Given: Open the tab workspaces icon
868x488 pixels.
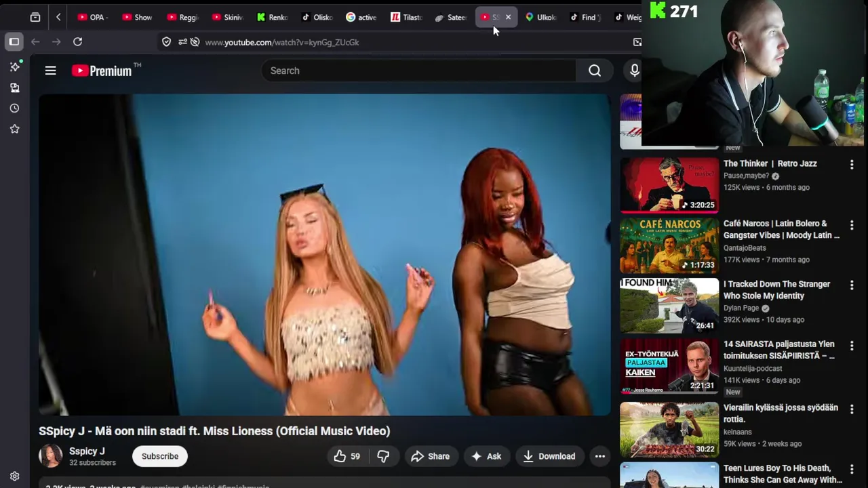Looking at the screenshot, I should (35, 17).
